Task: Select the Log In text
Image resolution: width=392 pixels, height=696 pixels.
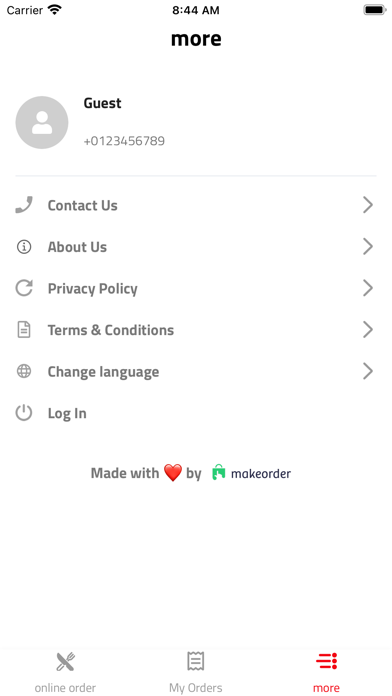Action: click(67, 414)
